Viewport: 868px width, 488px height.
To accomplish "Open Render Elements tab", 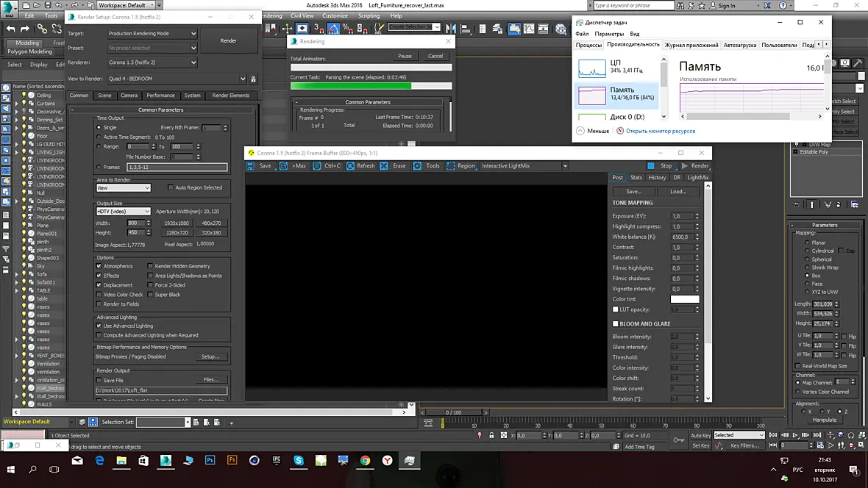I will click(231, 95).
